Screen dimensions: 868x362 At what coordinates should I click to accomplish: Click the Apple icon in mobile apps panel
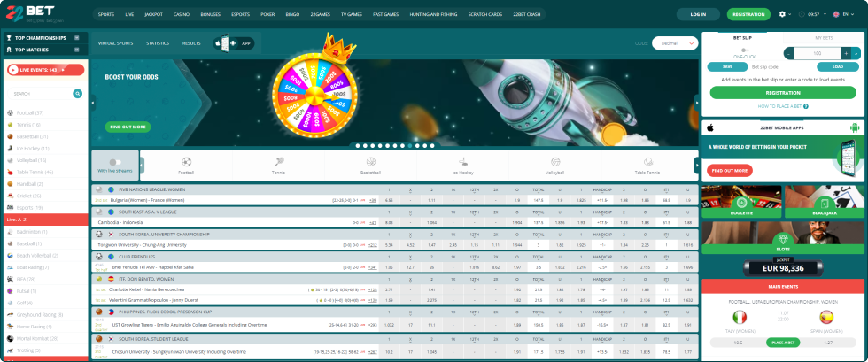point(710,127)
